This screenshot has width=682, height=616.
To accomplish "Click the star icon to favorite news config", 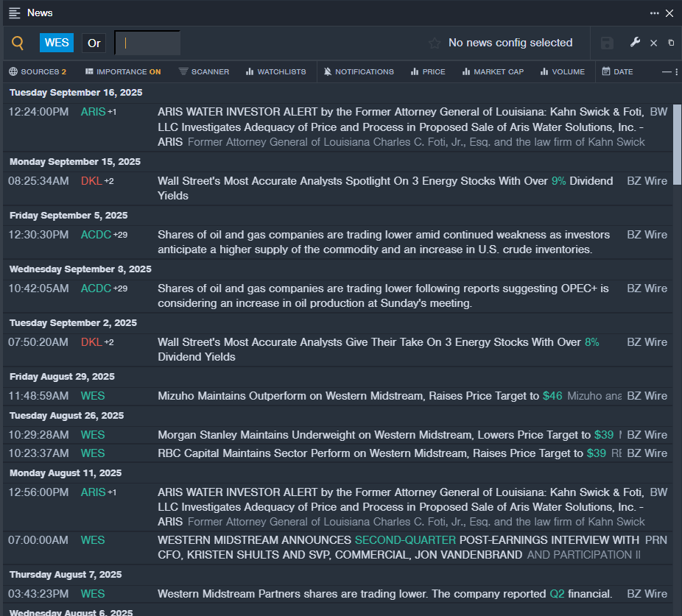I will point(435,43).
